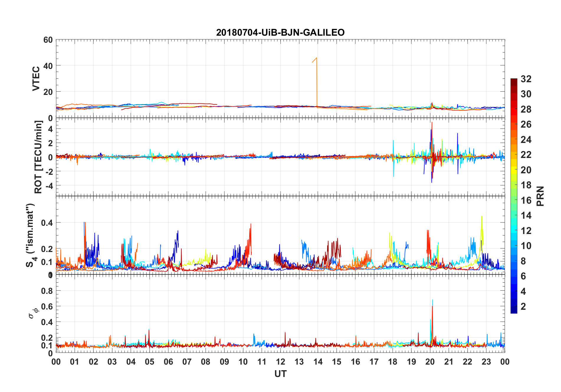
Task: Click PRN colorbar tick label 8
Action: (x=523, y=261)
